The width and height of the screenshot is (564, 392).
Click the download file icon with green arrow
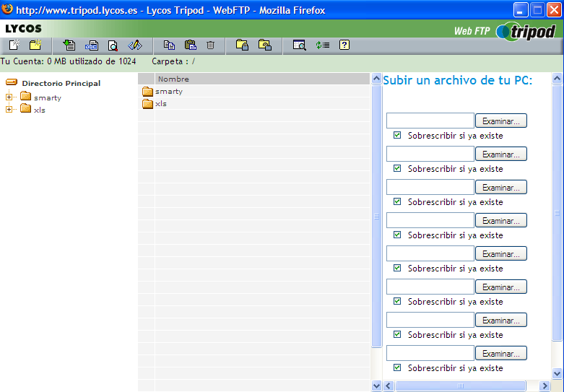click(69, 45)
